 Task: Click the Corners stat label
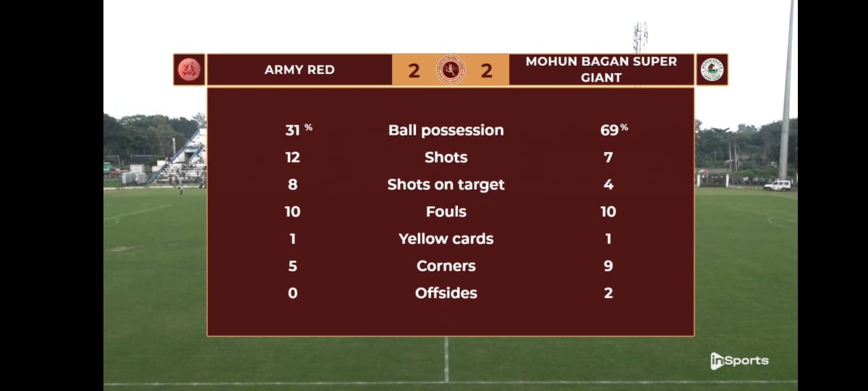coord(446,266)
